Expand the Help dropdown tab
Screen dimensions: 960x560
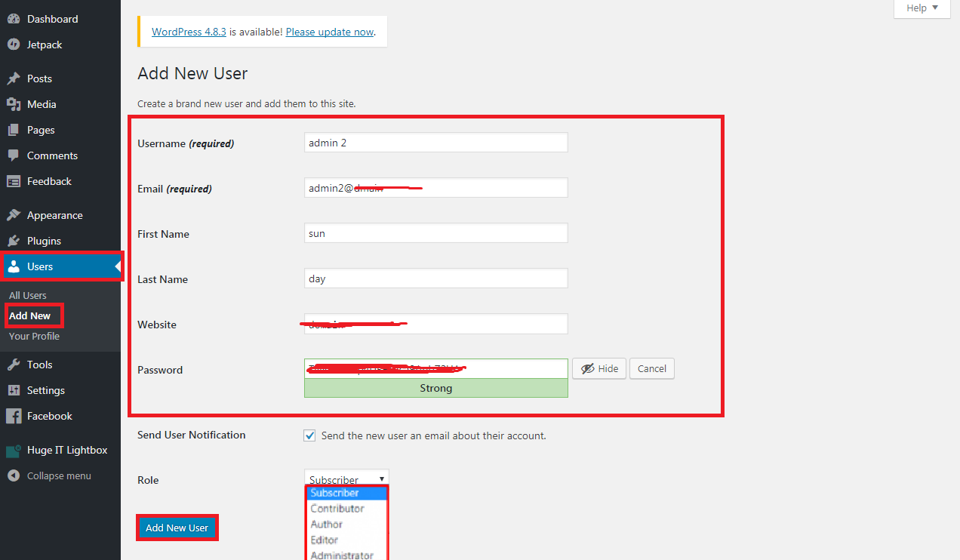coord(922,8)
